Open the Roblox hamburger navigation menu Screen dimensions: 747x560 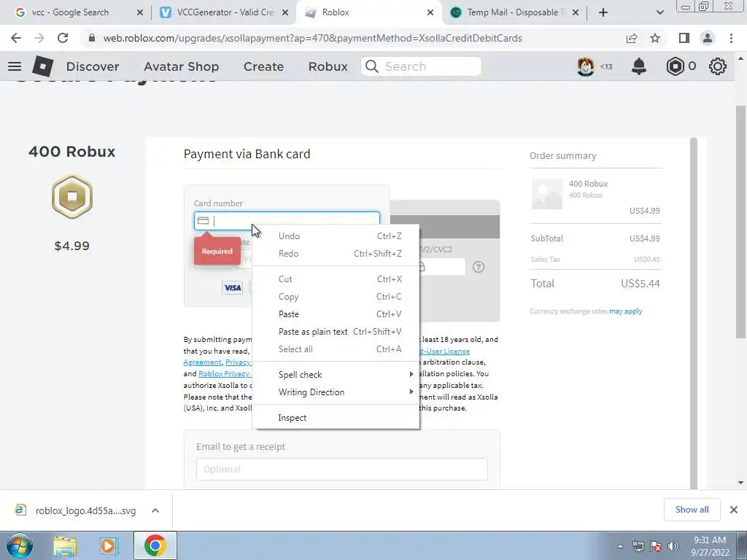15,66
